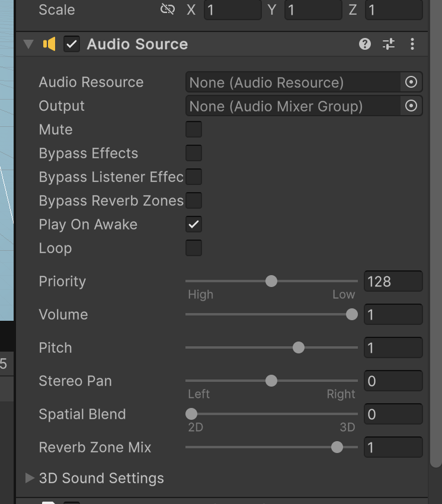
Task: Expand 3D Sound Settings
Action: click(30, 478)
